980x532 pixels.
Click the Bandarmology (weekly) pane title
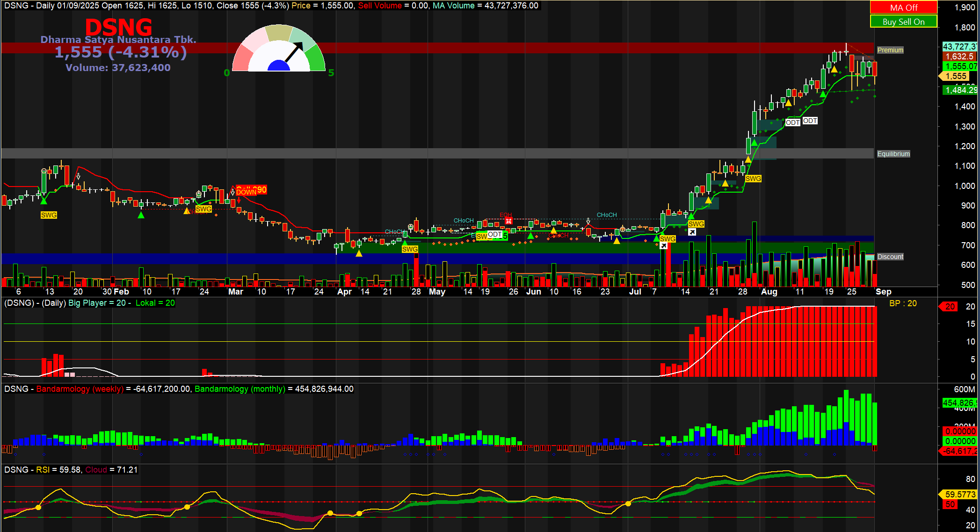click(80, 389)
